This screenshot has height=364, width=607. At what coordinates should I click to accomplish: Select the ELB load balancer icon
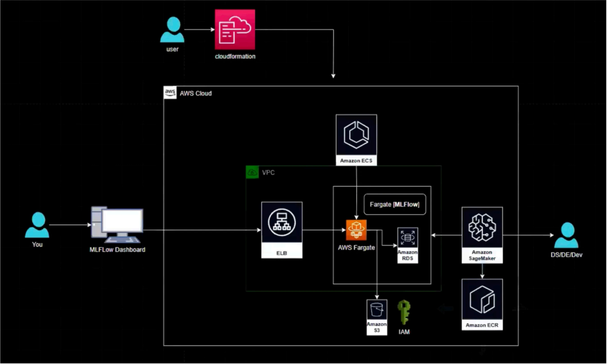(x=282, y=222)
